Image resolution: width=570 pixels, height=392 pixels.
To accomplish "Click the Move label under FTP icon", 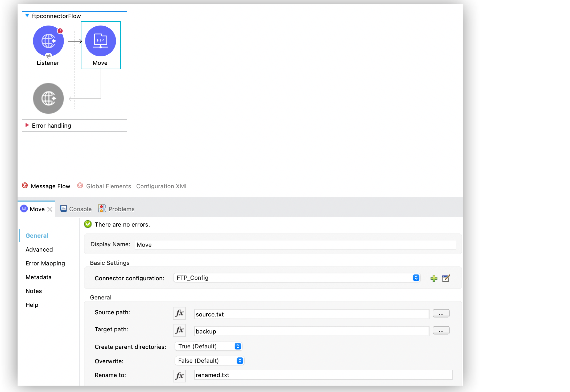I will (x=100, y=63).
